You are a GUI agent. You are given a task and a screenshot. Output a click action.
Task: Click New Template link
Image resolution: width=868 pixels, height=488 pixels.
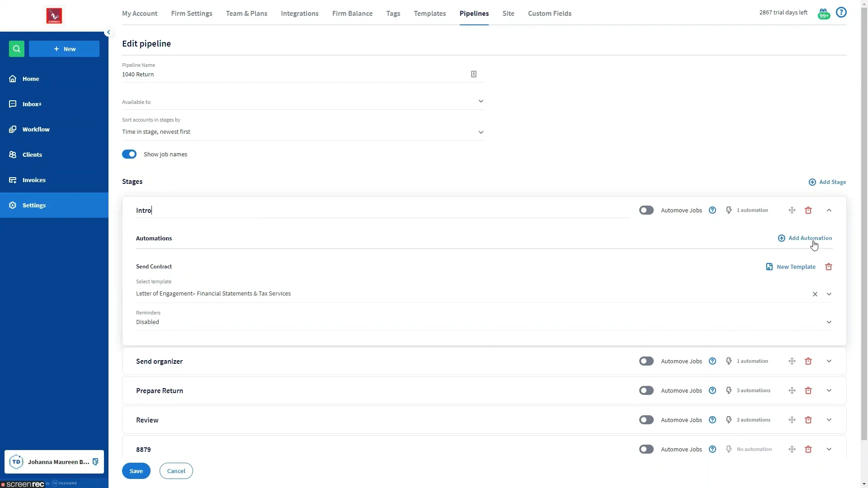pos(791,267)
